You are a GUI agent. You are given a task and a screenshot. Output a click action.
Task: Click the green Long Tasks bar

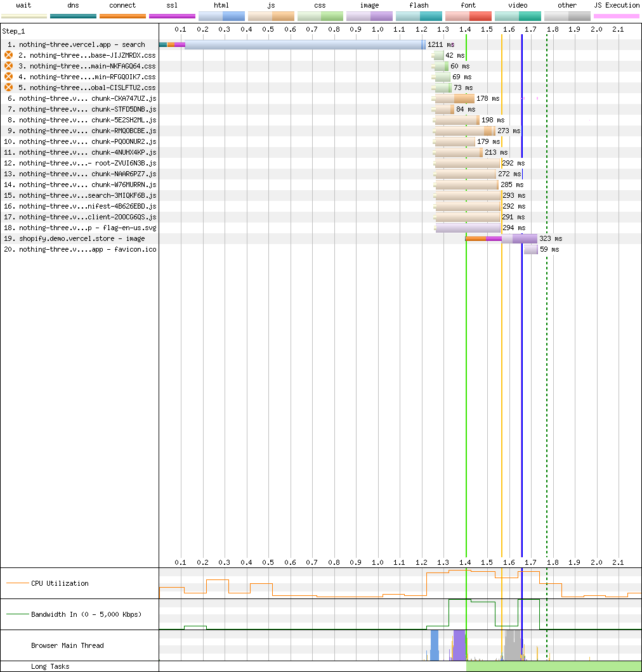554,666
